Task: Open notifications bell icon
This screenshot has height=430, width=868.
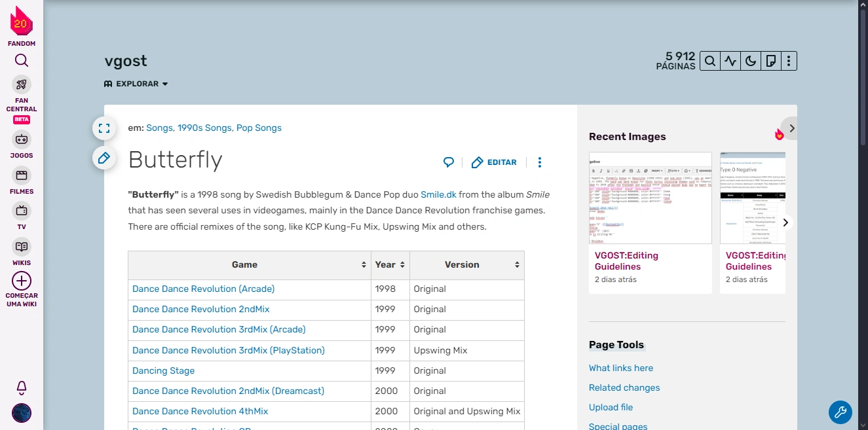Action: [x=22, y=387]
